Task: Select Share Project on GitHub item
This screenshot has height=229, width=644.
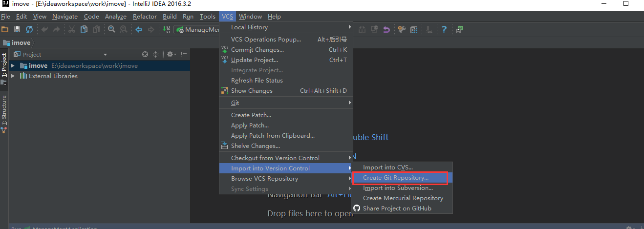Action: 402,208
